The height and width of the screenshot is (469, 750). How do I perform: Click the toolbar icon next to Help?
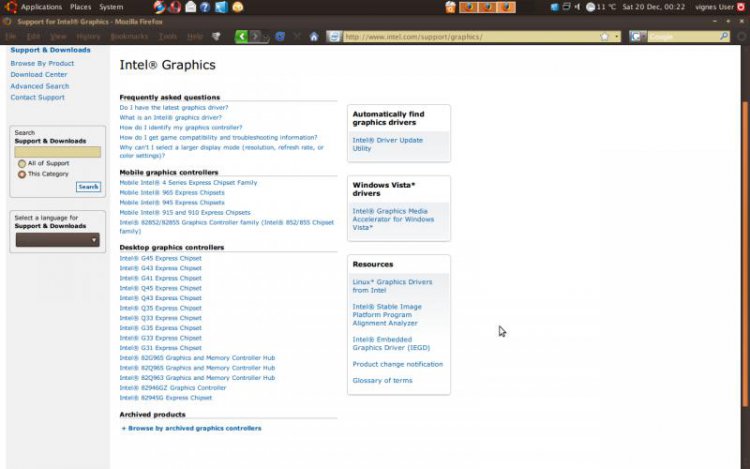point(216,36)
